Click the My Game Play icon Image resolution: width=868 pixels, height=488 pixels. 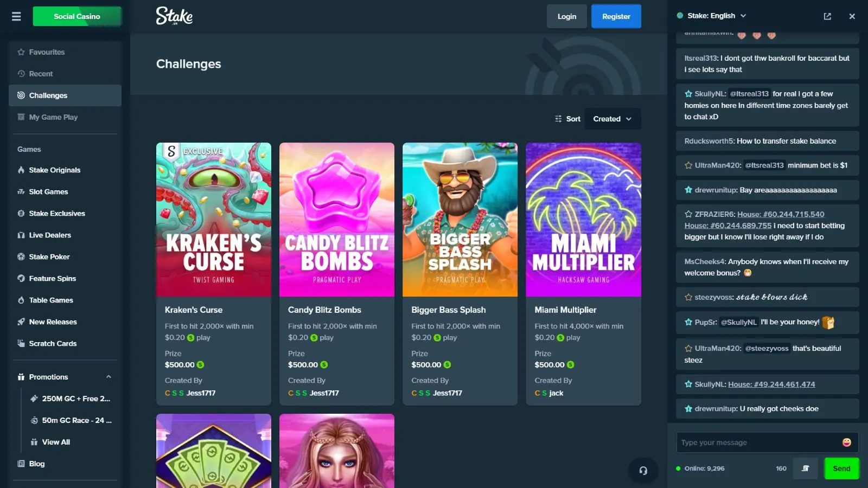click(x=21, y=117)
